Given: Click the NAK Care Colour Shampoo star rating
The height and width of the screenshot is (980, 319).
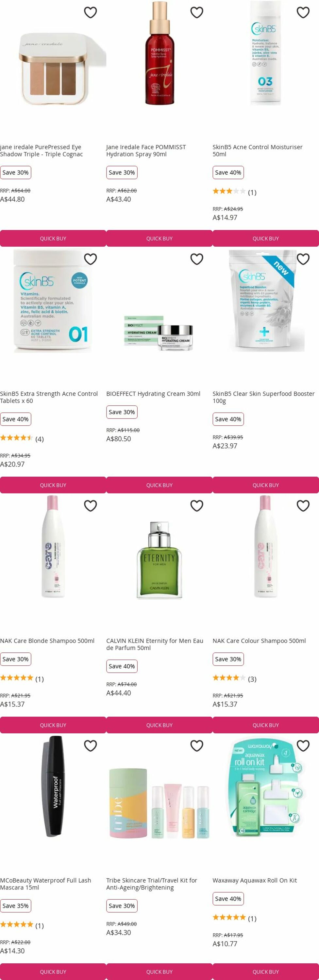Looking at the screenshot, I should tap(229, 678).
